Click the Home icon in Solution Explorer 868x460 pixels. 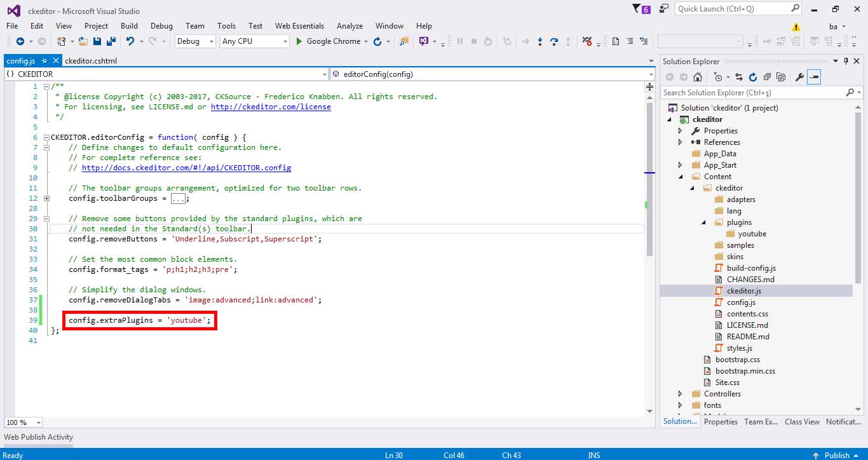coord(698,77)
